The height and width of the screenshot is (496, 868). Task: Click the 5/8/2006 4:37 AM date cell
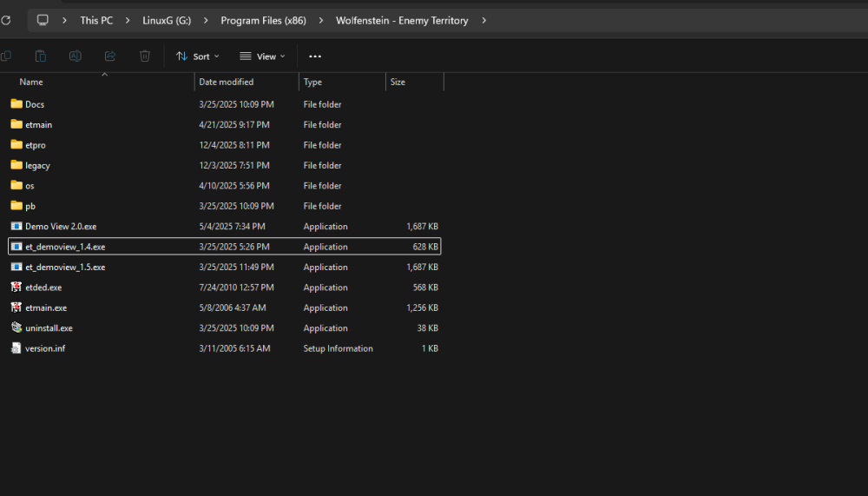233,308
